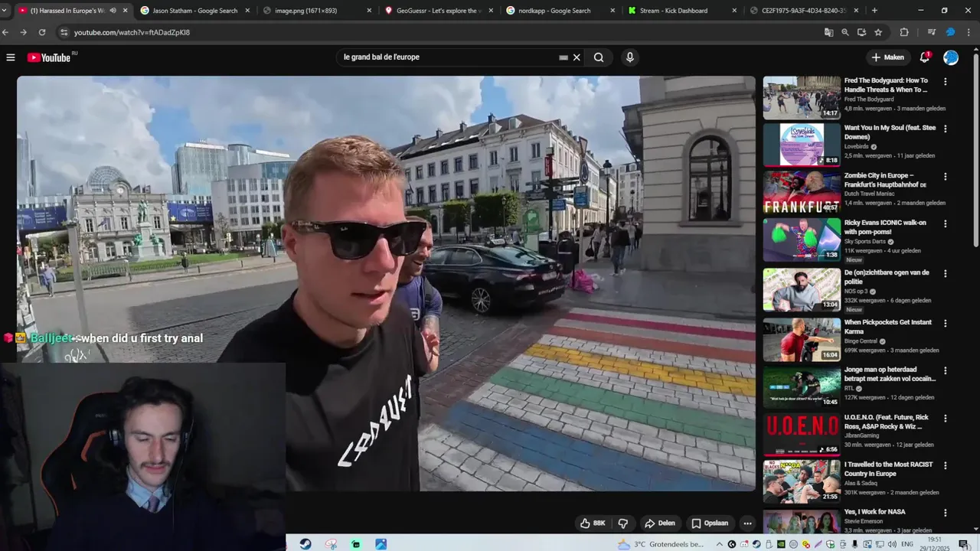This screenshot has height=551, width=980.
Task: Open options for U.O.E.N.O. video
Action: [946, 418]
